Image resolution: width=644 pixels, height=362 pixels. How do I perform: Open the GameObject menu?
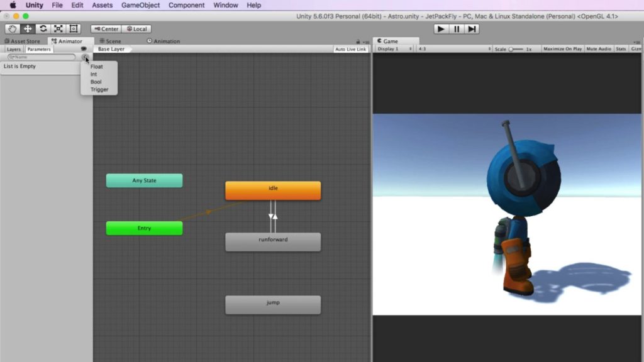140,5
